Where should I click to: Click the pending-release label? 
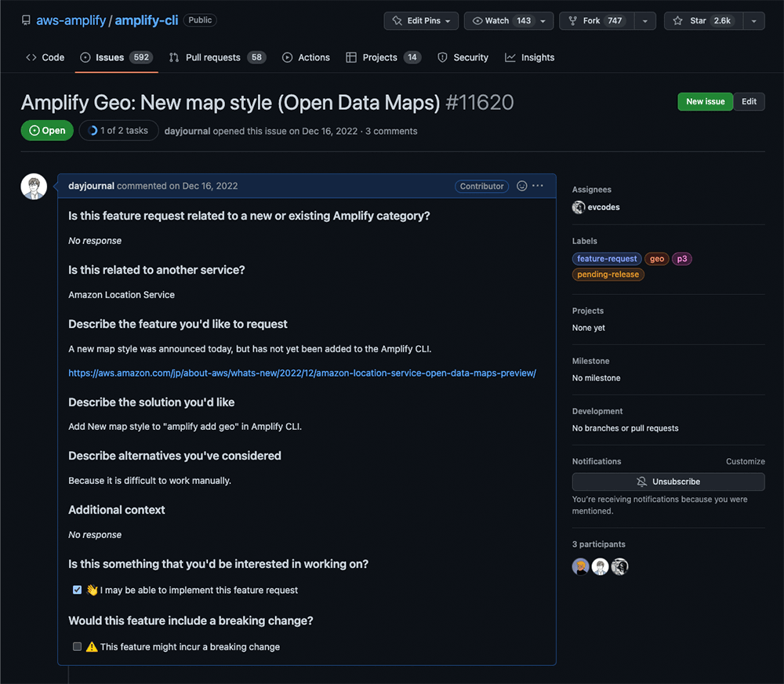pyautogui.click(x=608, y=275)
